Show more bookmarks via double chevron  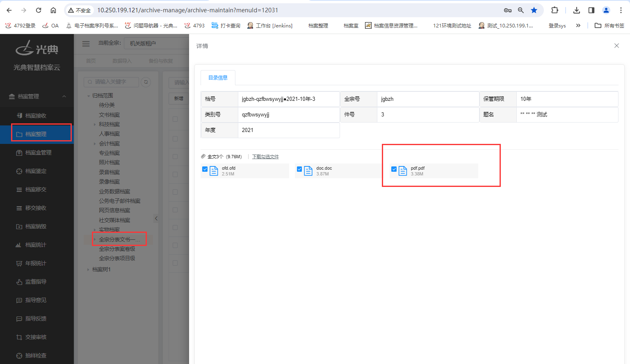[x=578, y=25]
